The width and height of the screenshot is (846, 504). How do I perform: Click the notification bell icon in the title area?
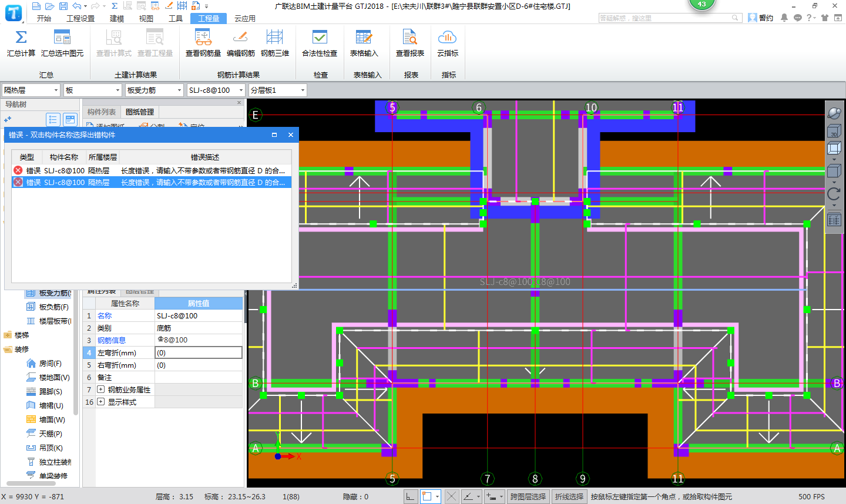(x=784, y=18)
